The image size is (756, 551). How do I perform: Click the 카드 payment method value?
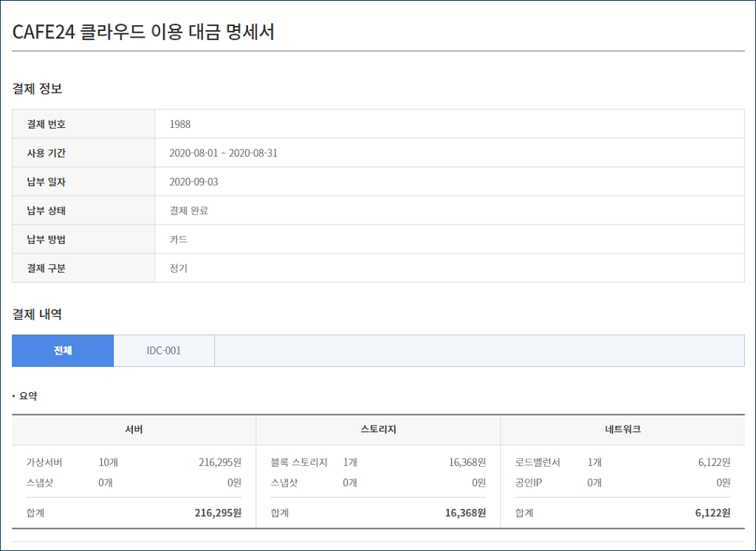[179, 239]
